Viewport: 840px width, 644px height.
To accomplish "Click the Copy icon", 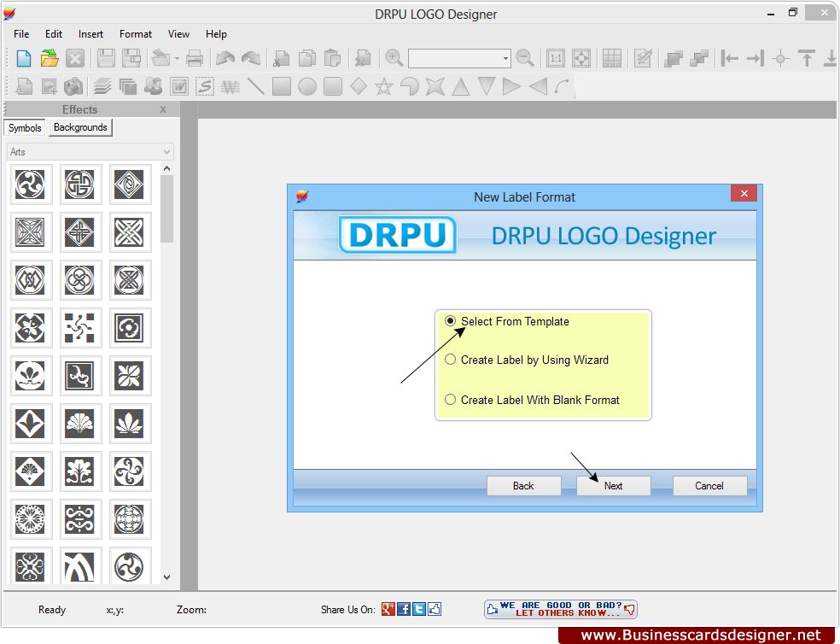I will (307, 58).
